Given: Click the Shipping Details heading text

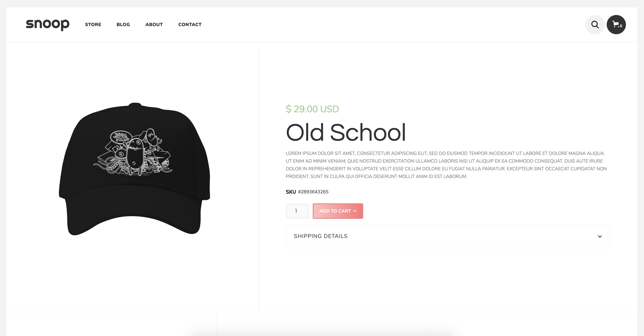Looking at the screenshot, I should [x=320, y=236].
